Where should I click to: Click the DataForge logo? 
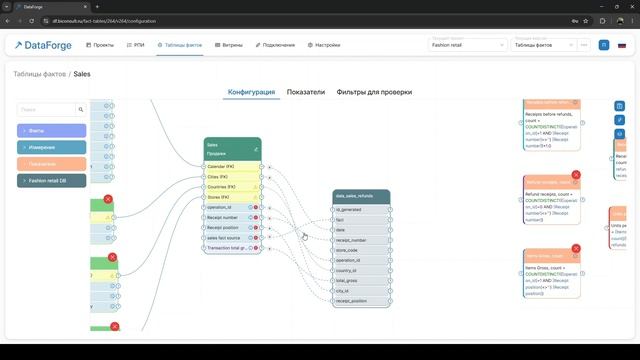(x=43, y=45)
